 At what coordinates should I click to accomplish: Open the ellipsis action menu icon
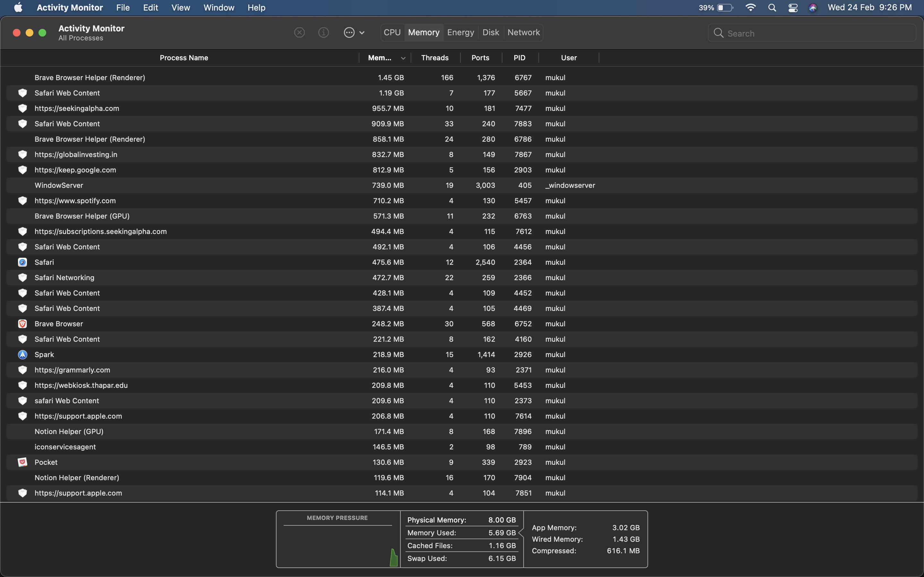[x=349, y=32]
